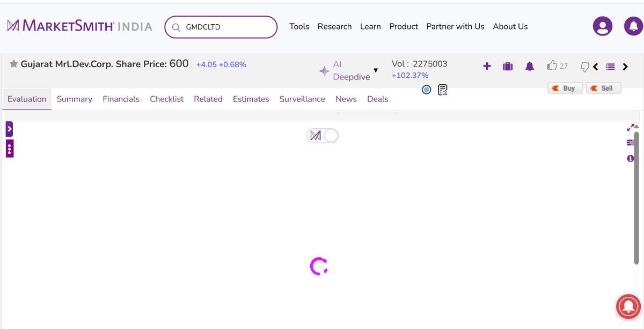Switch to the News tab
Viewport: 644px width, 329px height.
(x=346, y=99)
